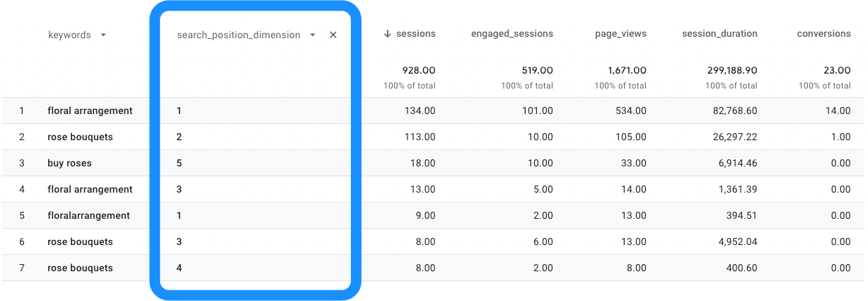Sort by conversions column header
This screenshot has height=301, width=868.
coord(823,33)
